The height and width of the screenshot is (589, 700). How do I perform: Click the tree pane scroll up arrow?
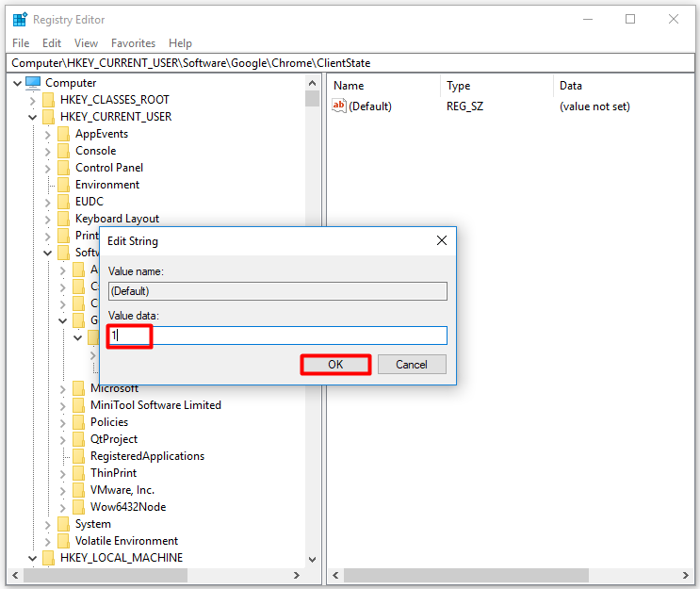313,83
